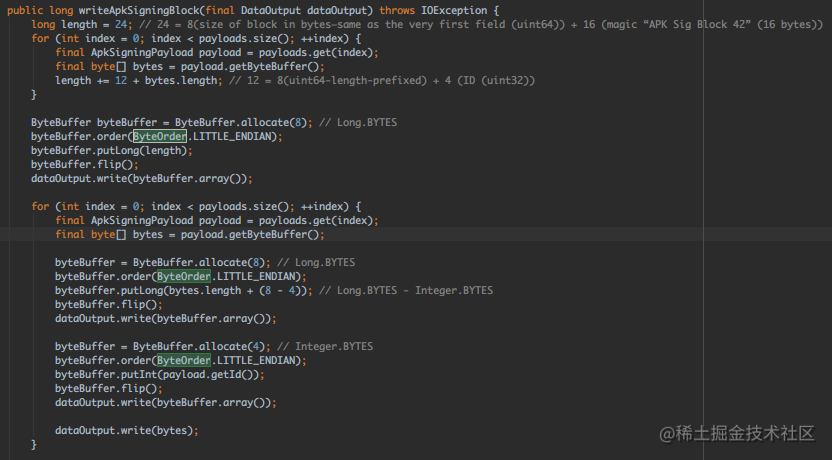Screen dimensions: 832x460
Task: Click the 'Long.BYTES - Integer.BYTES' comment
Action: 414,291
